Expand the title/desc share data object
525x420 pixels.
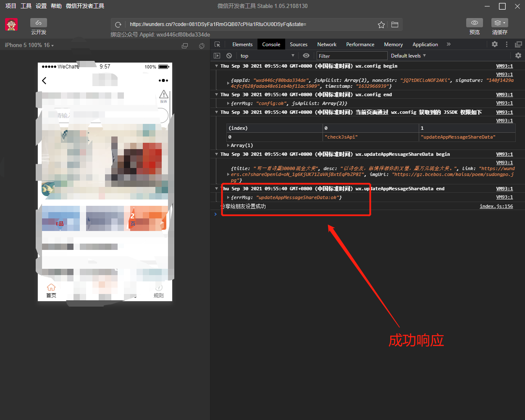pyautogui.click(x=228, y=174)
